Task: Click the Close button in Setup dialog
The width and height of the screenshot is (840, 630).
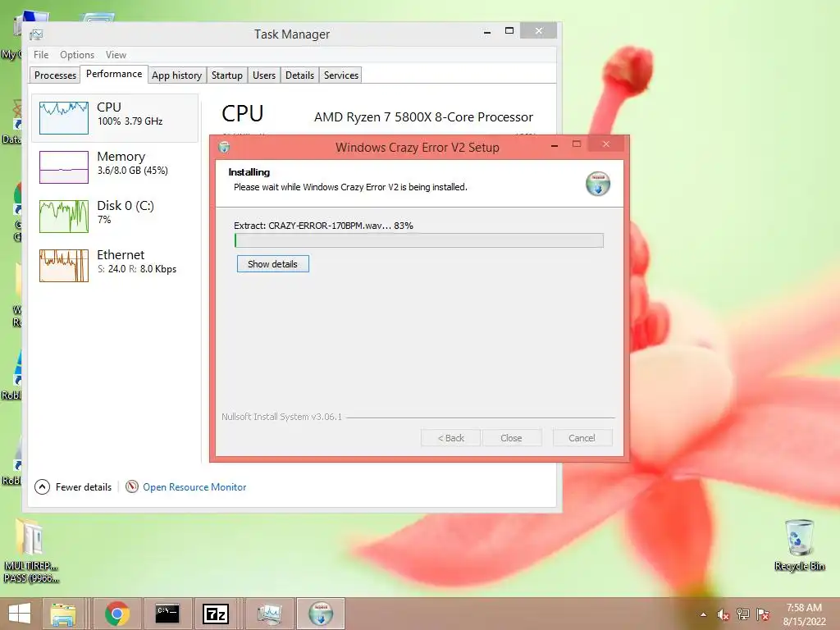Action: [511, 438]
